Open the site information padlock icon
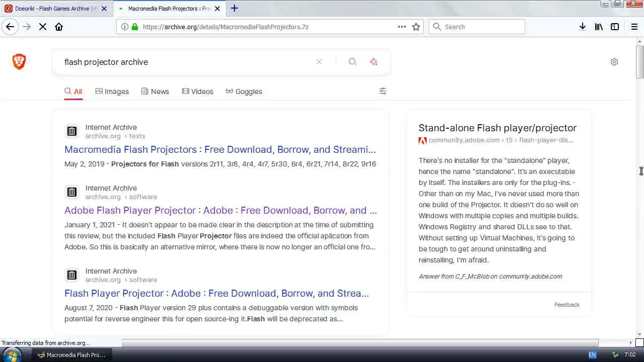This screenshot has width=644, height=362. [x=134, y=27]
